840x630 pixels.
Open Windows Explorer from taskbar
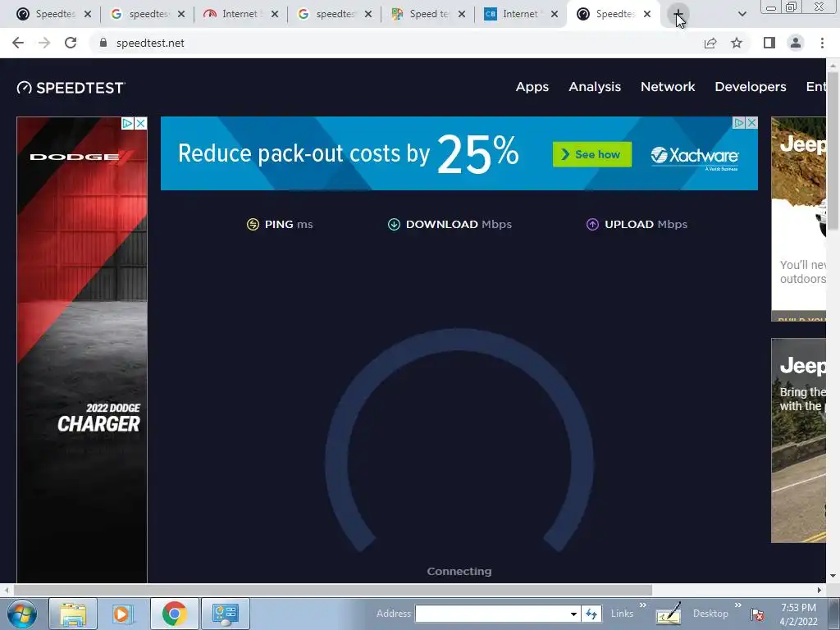(x=73, y=614)
